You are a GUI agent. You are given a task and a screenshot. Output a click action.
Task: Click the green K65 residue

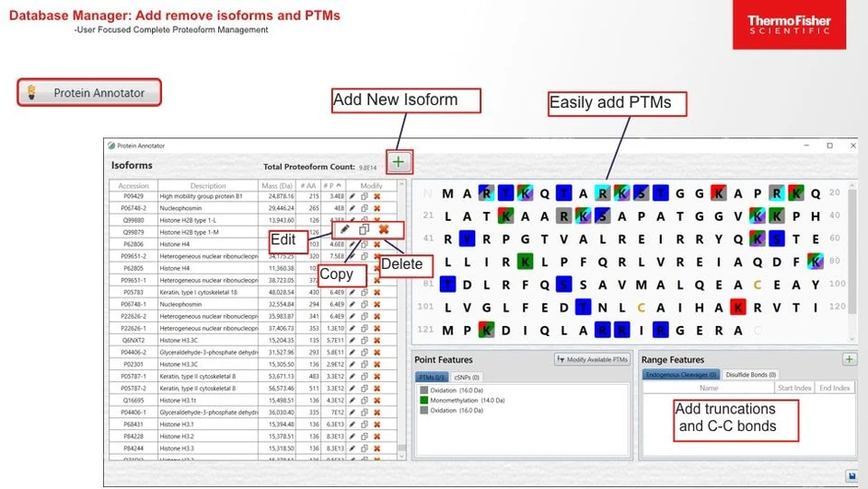click(525, 262)
